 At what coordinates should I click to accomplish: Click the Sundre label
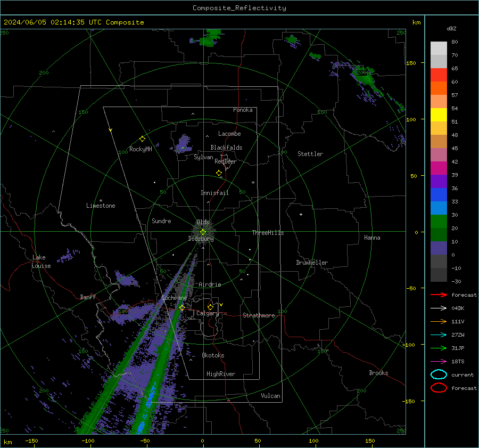pos(161,221)
